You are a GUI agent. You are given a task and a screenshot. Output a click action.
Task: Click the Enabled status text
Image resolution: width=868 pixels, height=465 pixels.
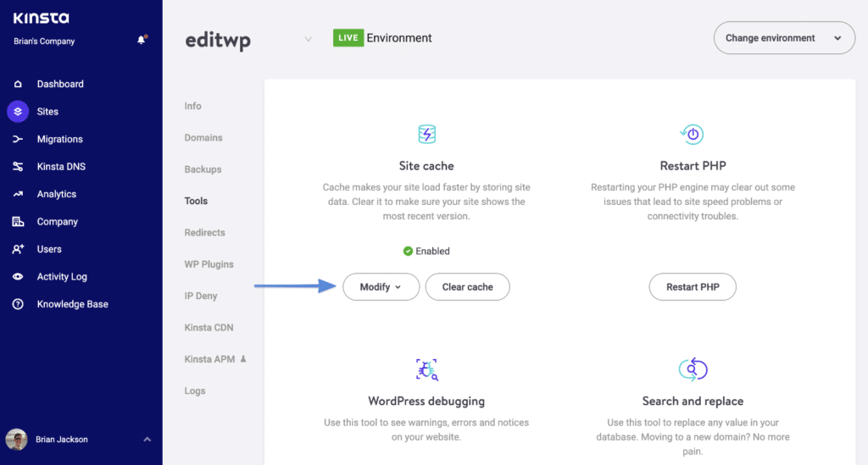click(432, 251)
